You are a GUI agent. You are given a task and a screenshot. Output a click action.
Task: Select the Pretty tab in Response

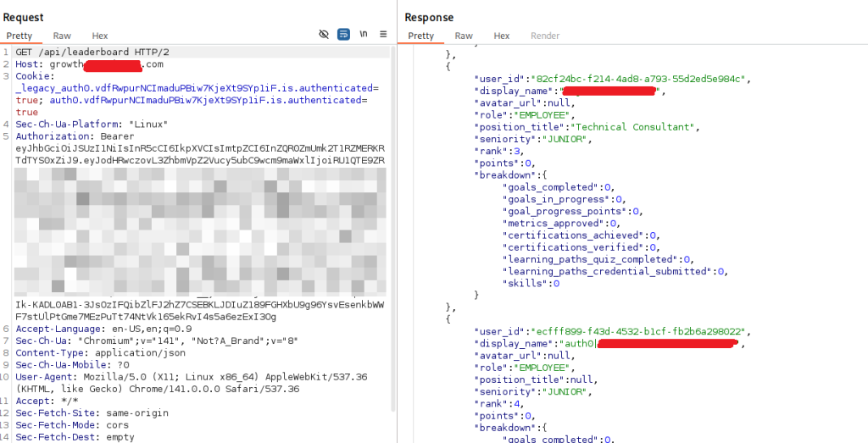(421, 36)
